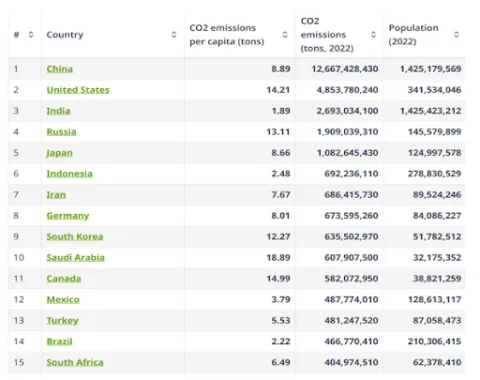Select Turkey population 87,058,473
Screen dimensions: 480x380
pyautogui.click(x=437, y=320)
